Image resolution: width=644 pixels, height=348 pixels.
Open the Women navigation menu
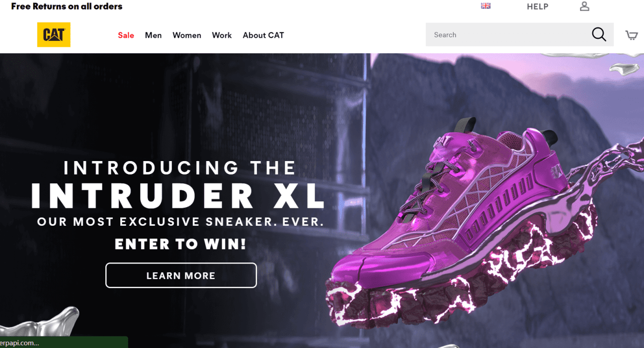tap(187, 35)
